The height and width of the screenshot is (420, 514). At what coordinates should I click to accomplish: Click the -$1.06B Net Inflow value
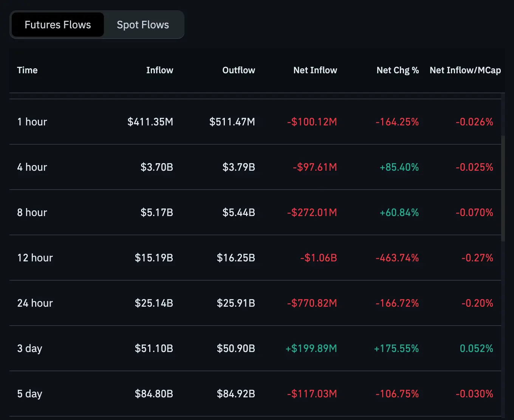click(318, 258)
